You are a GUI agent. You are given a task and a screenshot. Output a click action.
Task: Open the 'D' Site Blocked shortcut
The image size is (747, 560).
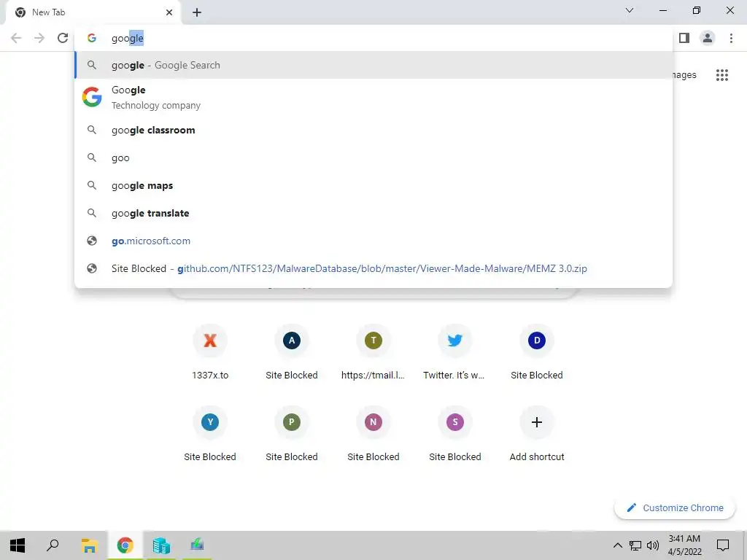pos(536,352)
